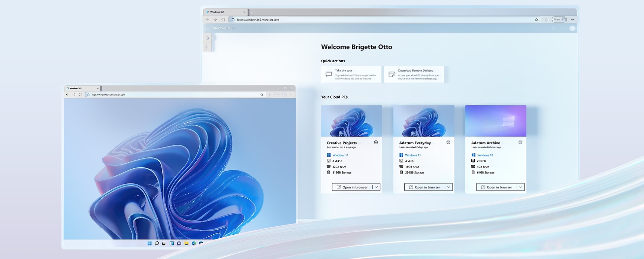Open Guest profile button in large browser
644x259 pixels.
(559, 19)
